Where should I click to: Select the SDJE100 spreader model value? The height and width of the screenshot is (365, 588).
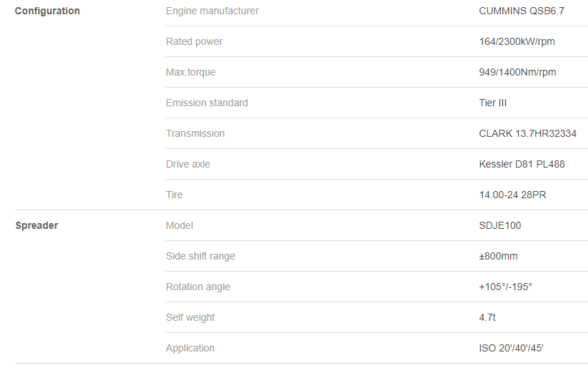pyautogui.click(x=500, y=225)
